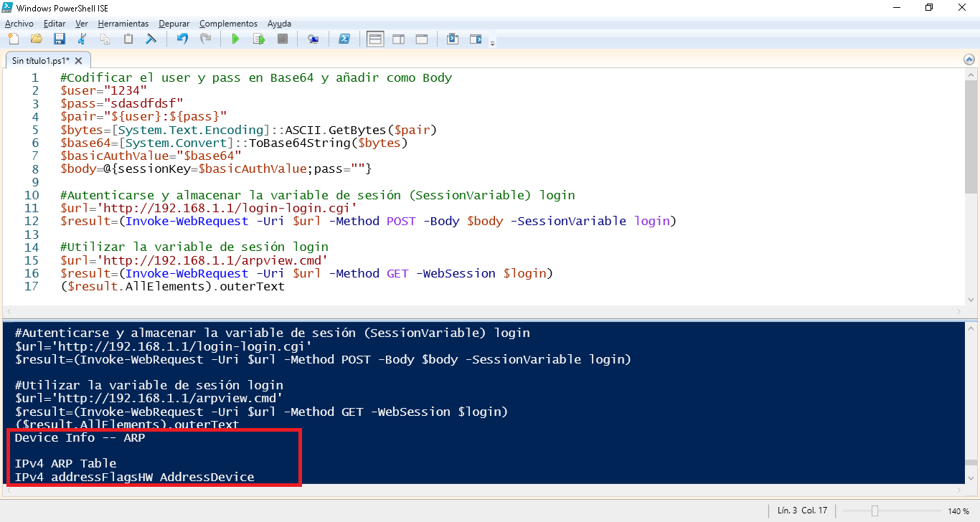
Task: Launch PowerShell.exe from toolbar icon
Action: [344, 39]
